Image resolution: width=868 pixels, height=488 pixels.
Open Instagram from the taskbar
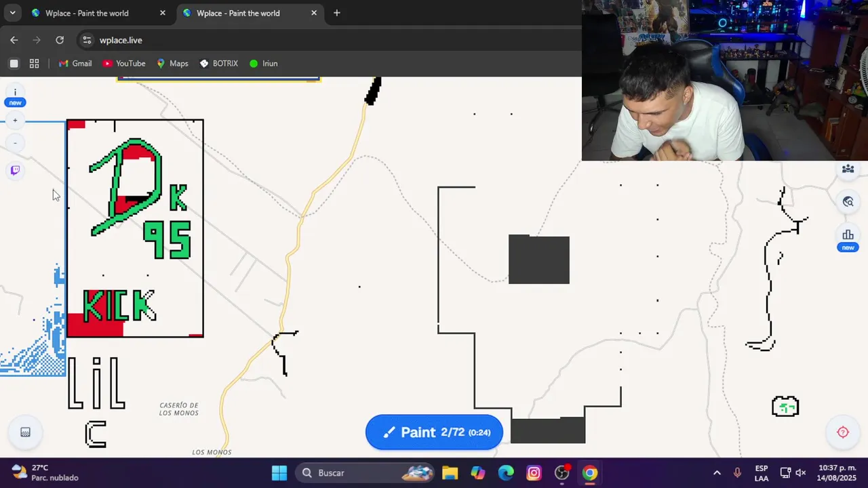click(534, 473)
